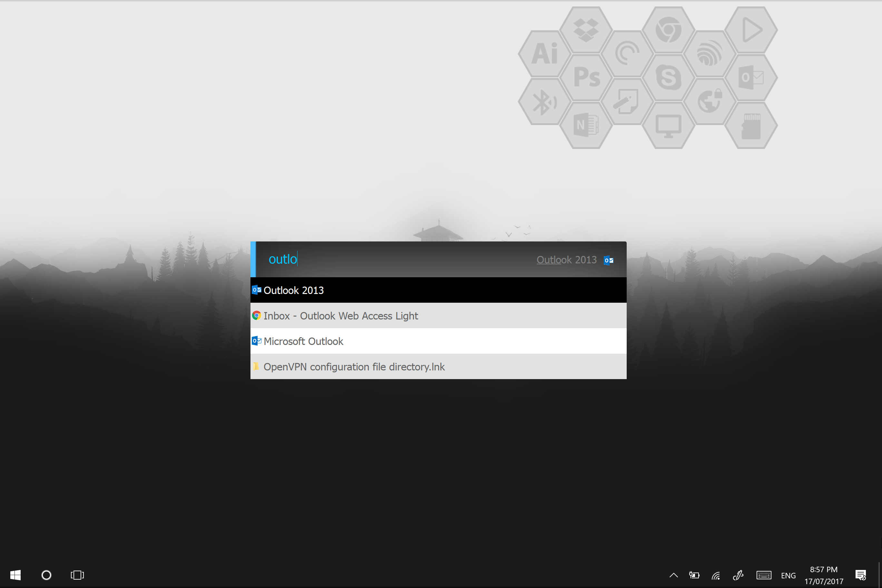Click the Outlook hexagon on desktop

click(x=751, y=77)
